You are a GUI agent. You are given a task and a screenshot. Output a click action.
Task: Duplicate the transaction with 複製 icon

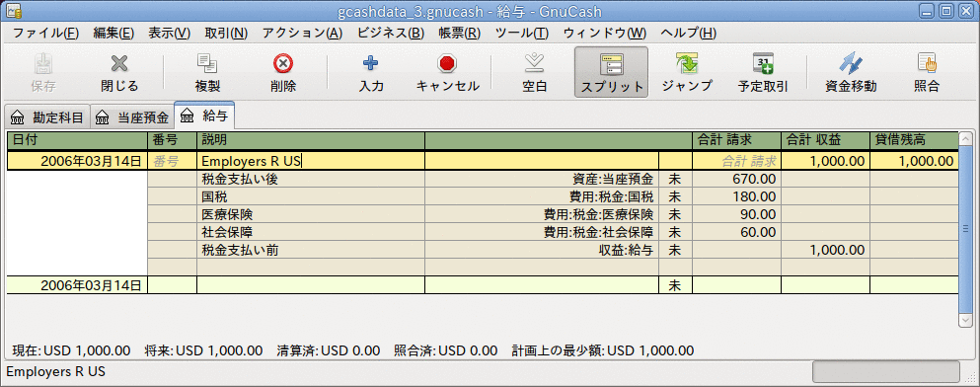pos(207,63)
